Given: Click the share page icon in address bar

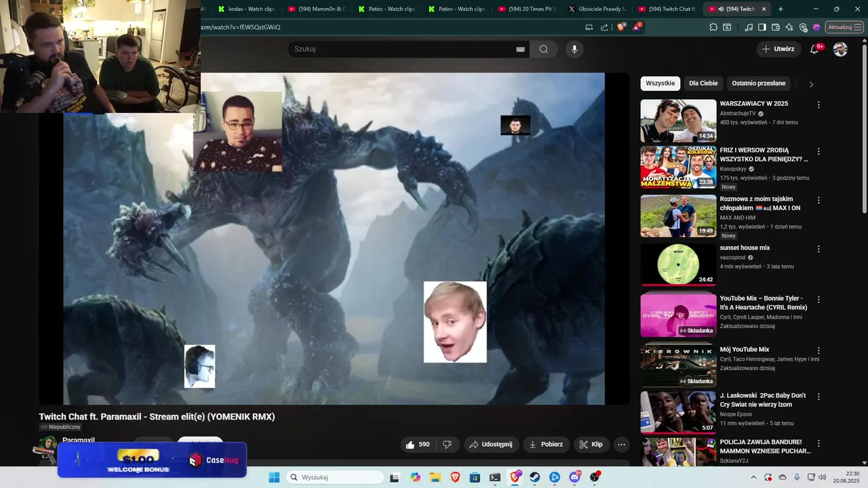Looking at the screenshot, I should [604, 27].
